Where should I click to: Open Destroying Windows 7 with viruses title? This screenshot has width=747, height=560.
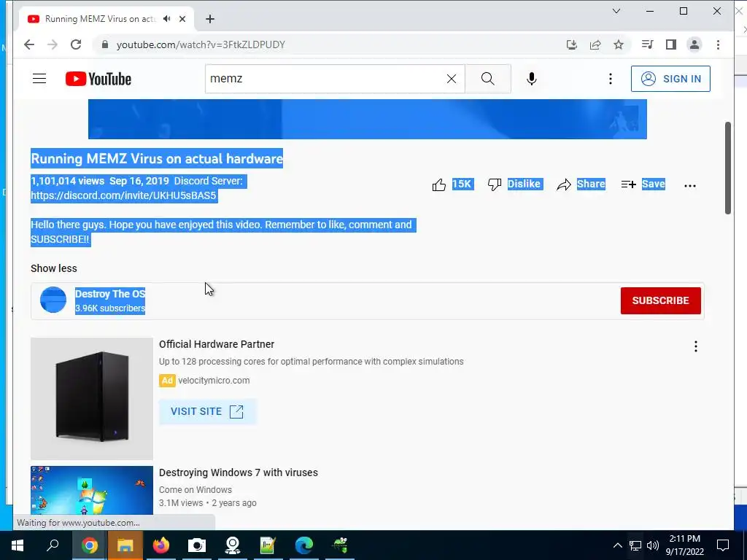pyautogui.click(x=239, y=472)
